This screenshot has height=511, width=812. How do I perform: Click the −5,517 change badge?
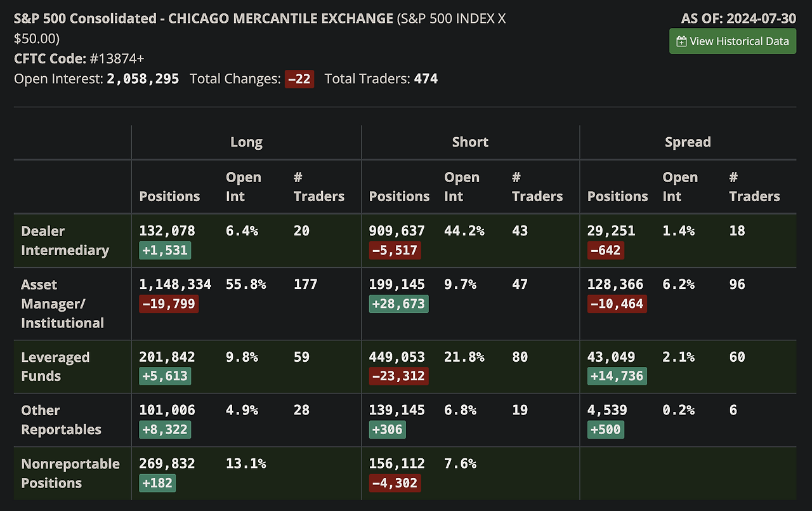tap(395, 250)
